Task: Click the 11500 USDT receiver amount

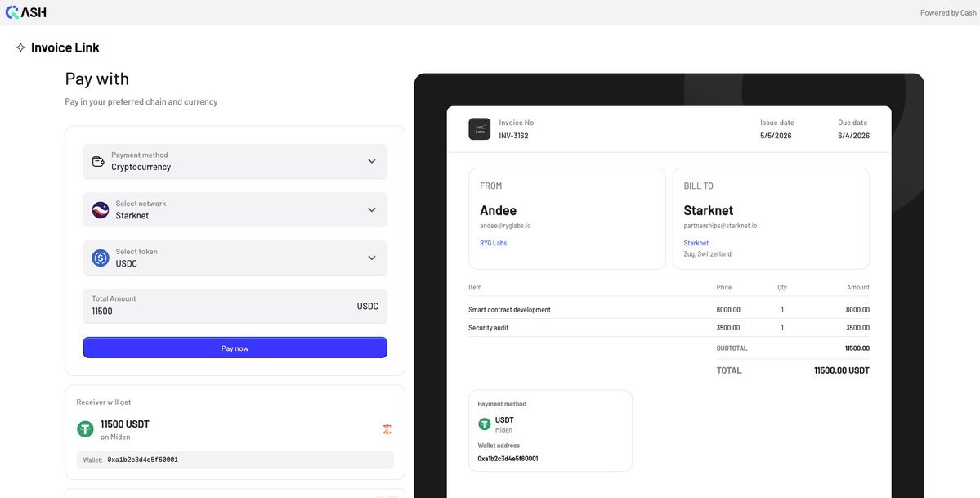Action: click(125, 424)
